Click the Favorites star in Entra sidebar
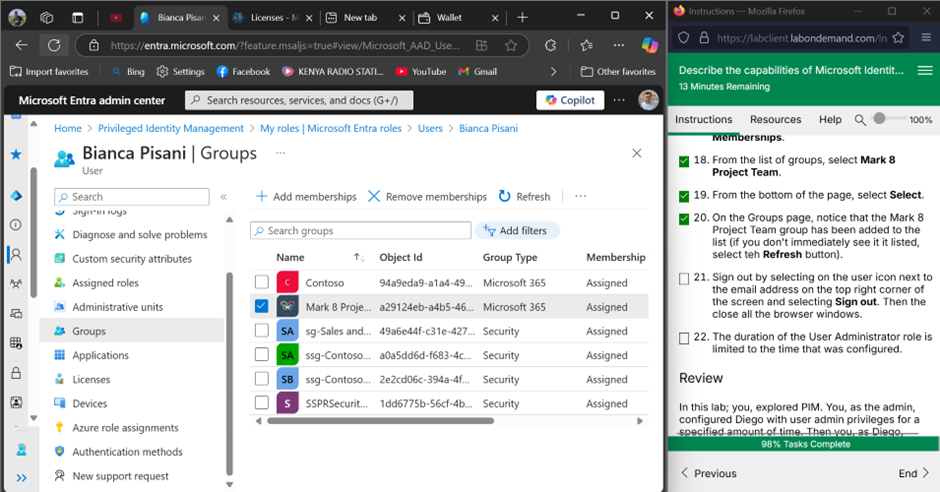Image resolution: width=940 pixels, height=492 pixels. click(x=16, y=155)
